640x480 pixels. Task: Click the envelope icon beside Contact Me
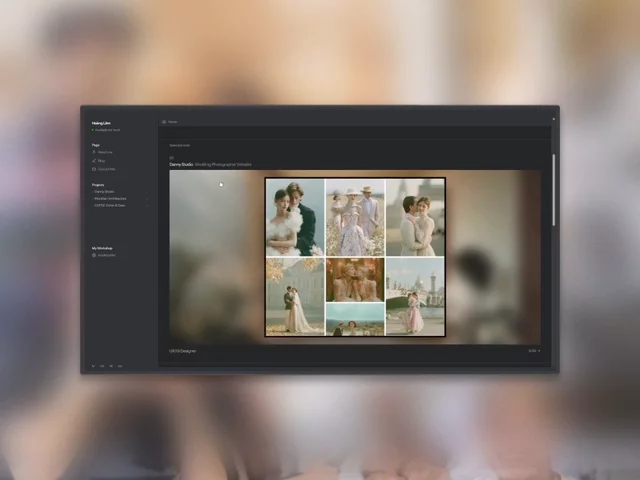[x=94, y=169]
